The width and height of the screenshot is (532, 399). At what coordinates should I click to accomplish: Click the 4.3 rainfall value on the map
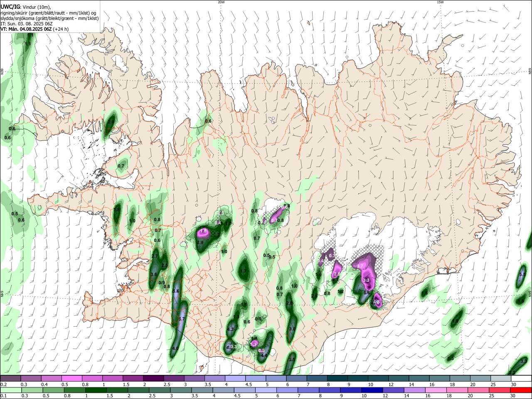pos(231,329)
